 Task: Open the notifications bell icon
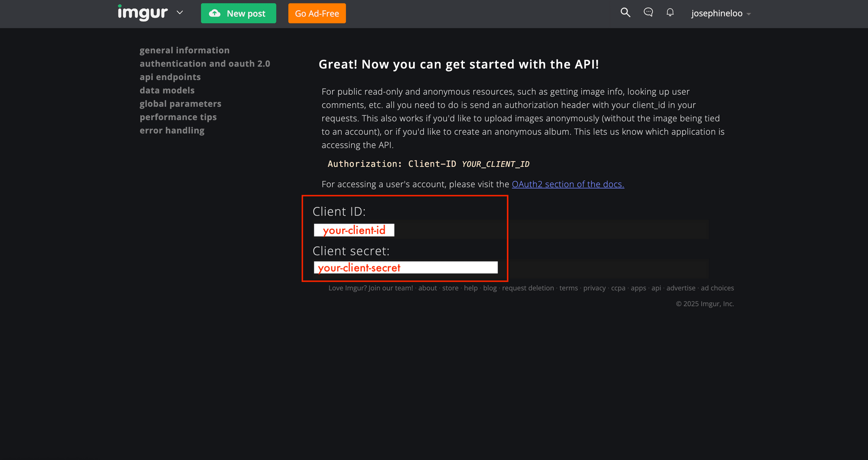point(670,12)
